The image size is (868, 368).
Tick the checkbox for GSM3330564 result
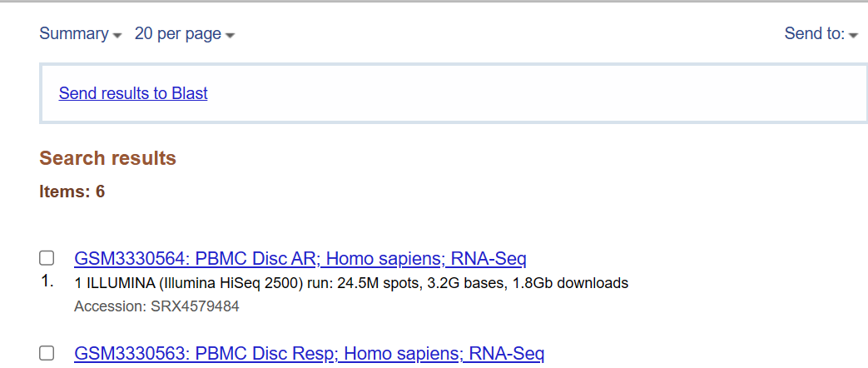click(47, 258)
